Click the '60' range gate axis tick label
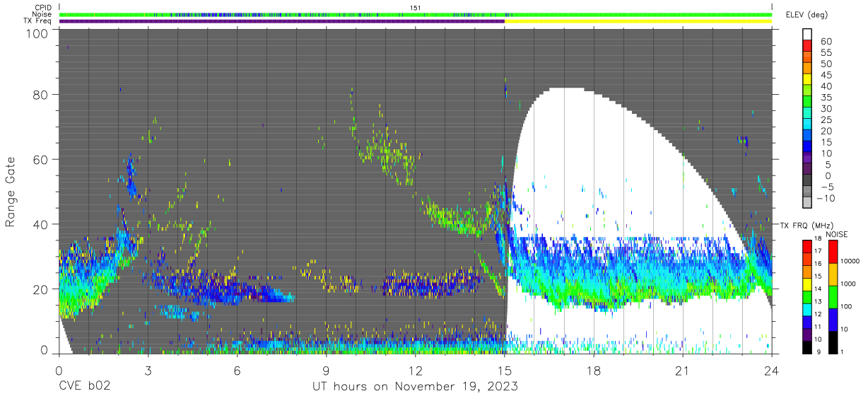The width and height of the screenshot is (868, 401). [x=41, y=160]
